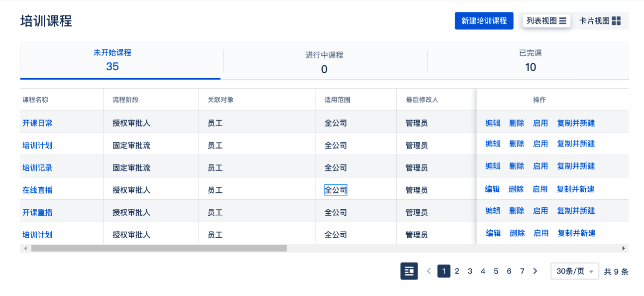
Task: Click the horizontal scrollbar thumb
Action: tap(159, 248)
